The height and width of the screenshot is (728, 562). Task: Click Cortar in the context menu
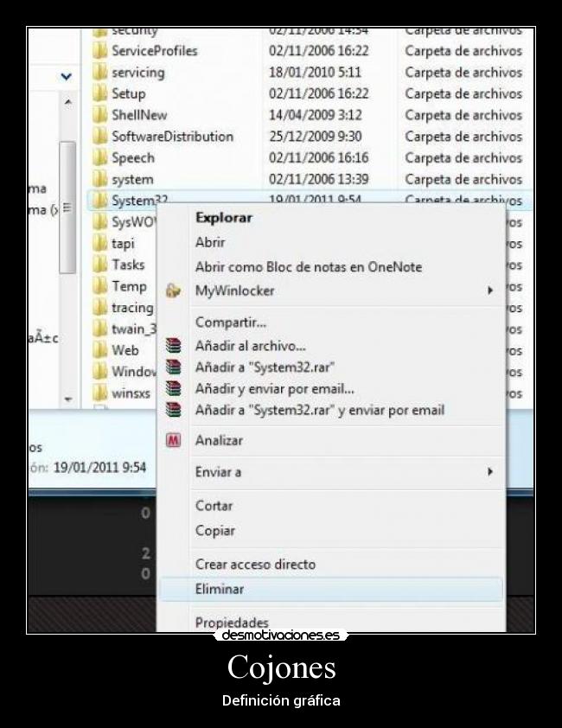coord(214,506)
